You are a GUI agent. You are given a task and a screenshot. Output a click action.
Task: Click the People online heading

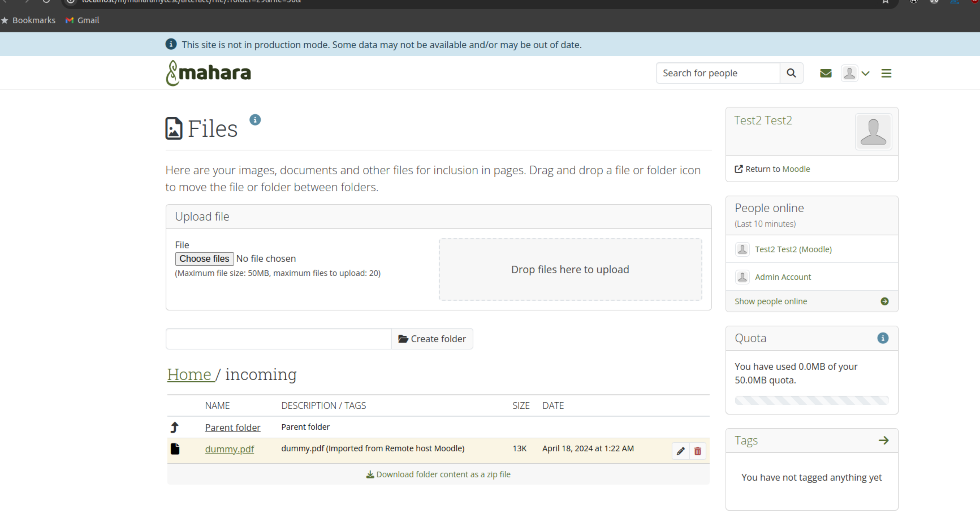click(x=769, y=208)
